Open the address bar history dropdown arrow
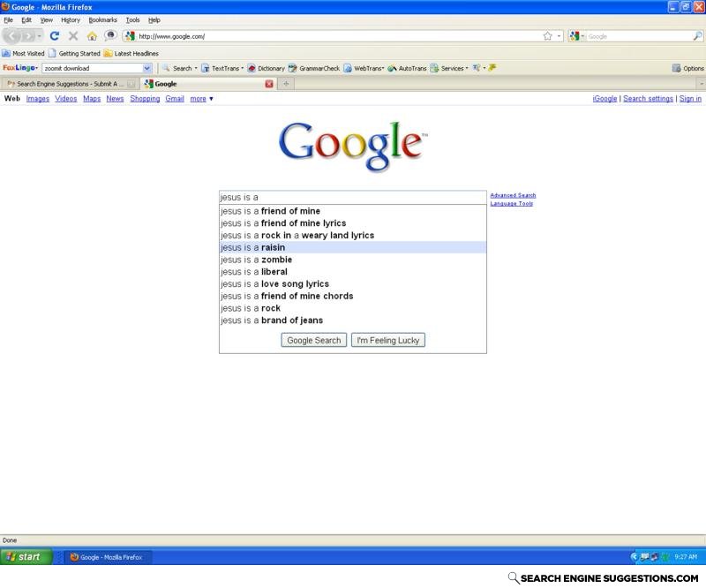The image size is (706, 588). [x=559, y=36]
